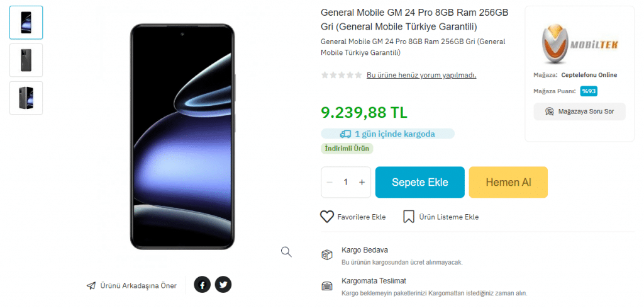Click the bookmark icon for Ürün Listeme Ekle
Image resolution: width=644 pixels, height=308 pixels.
(408, 217)
